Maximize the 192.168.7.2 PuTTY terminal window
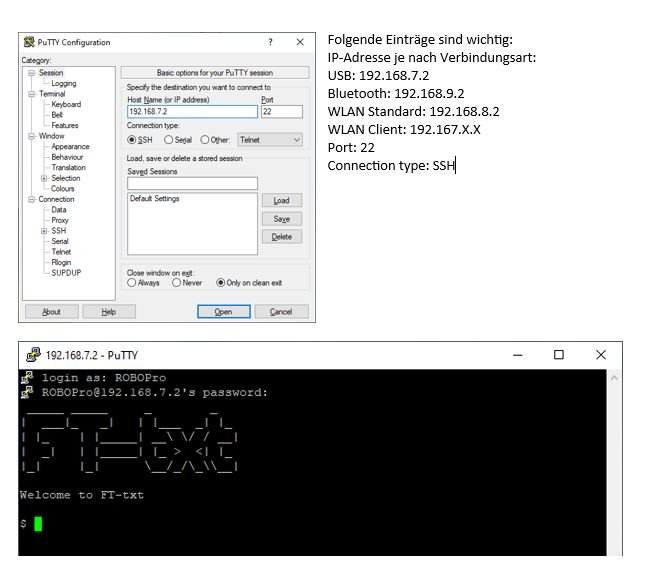655x581 pixels. click(x=559, y=355)
